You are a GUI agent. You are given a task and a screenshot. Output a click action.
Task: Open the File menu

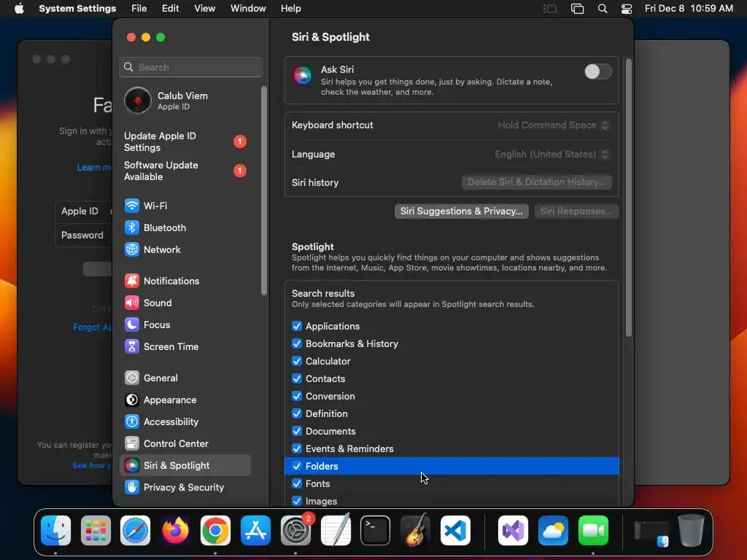click(x=139, y=9)
